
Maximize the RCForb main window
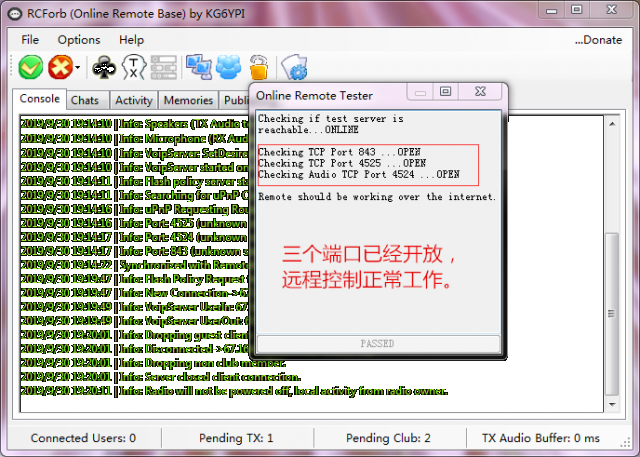click(x=576, y=10)
